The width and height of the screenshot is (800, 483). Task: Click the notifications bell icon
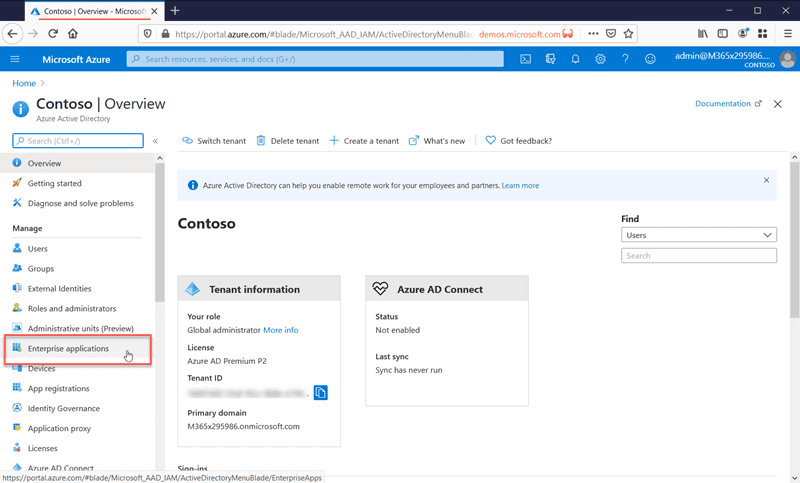point(575,60)
